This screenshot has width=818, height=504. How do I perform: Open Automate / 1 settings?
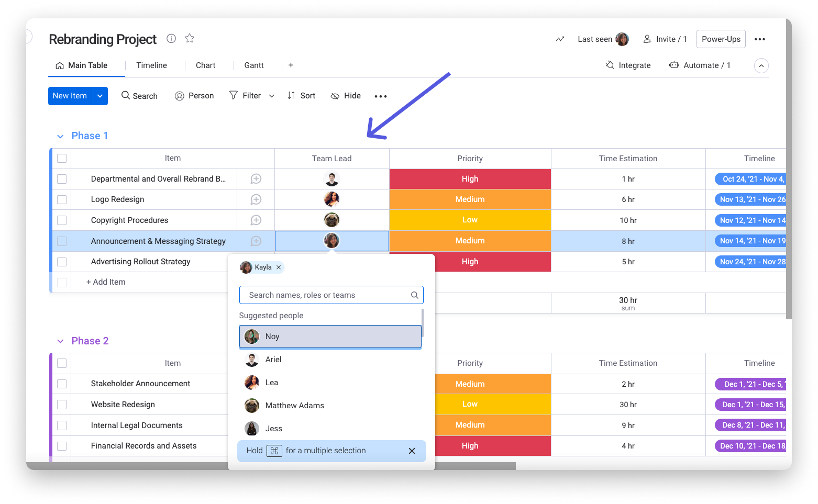click(x=700, y=65)
